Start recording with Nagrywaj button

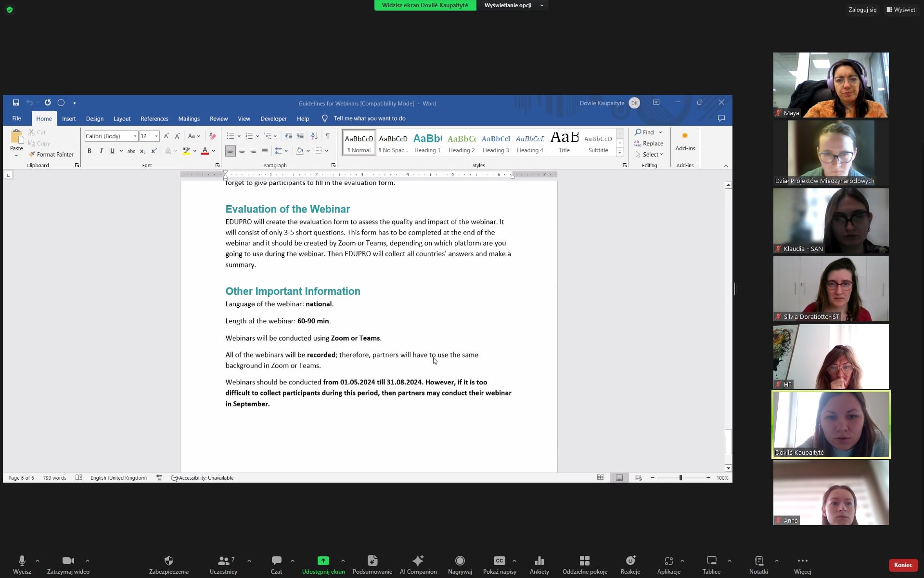click(x=460, y=565)
